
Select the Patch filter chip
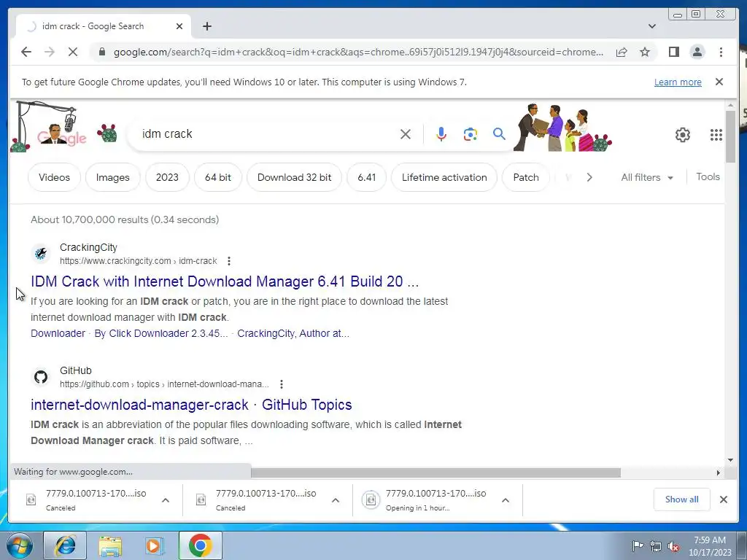(x=525, y=177)
